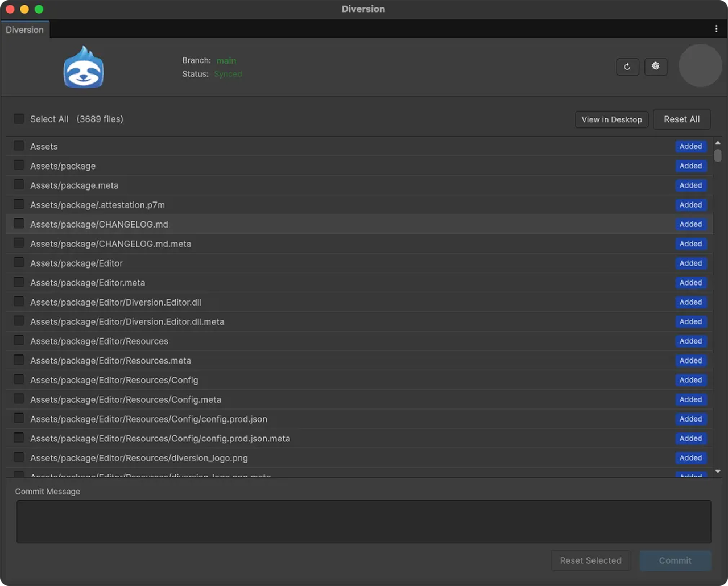Click the refresh icon button
The width and height of the screenshot is (728, 586).
[627, 67]
